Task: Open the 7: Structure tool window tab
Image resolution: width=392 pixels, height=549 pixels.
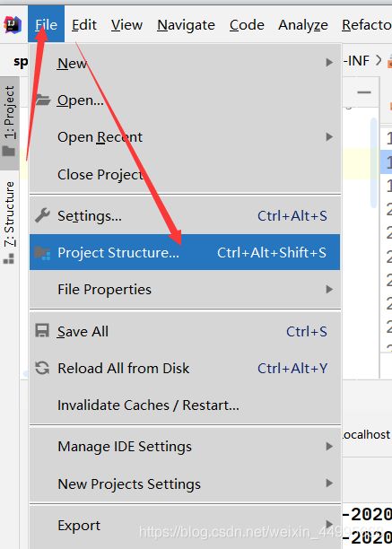Action: tap(10, 222)
